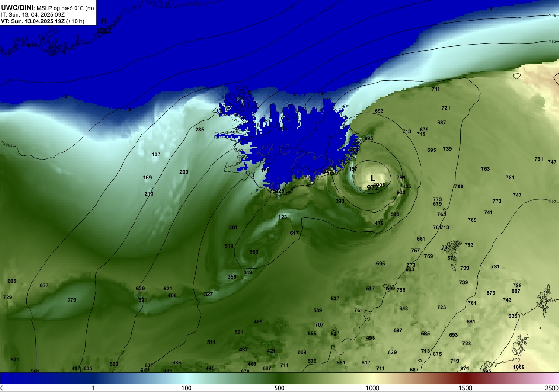Viewport: 559px width, 392px height.
Task: Click the map value 707
Action: pos(319,325)
